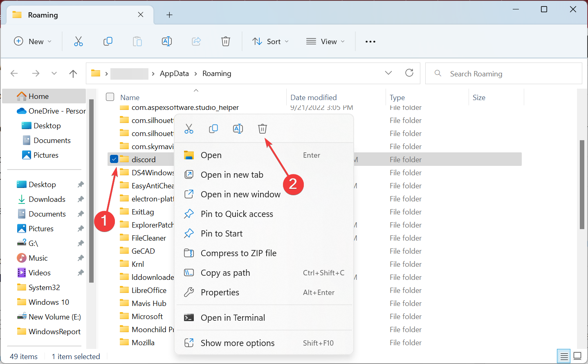Select Copy as path

coord(264,273)
